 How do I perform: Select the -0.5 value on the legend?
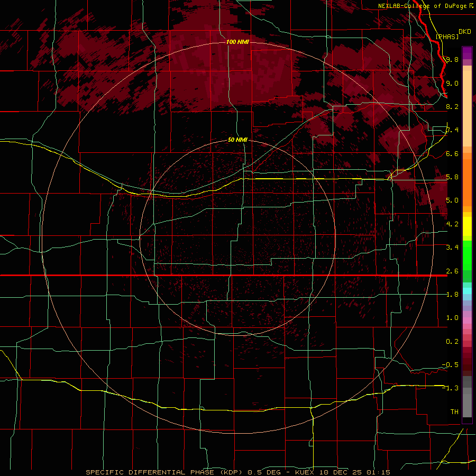pos(450,365)
